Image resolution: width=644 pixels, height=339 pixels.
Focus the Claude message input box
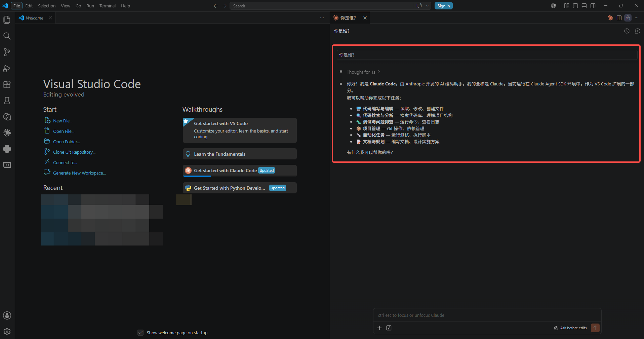click(x=487, y=315)
